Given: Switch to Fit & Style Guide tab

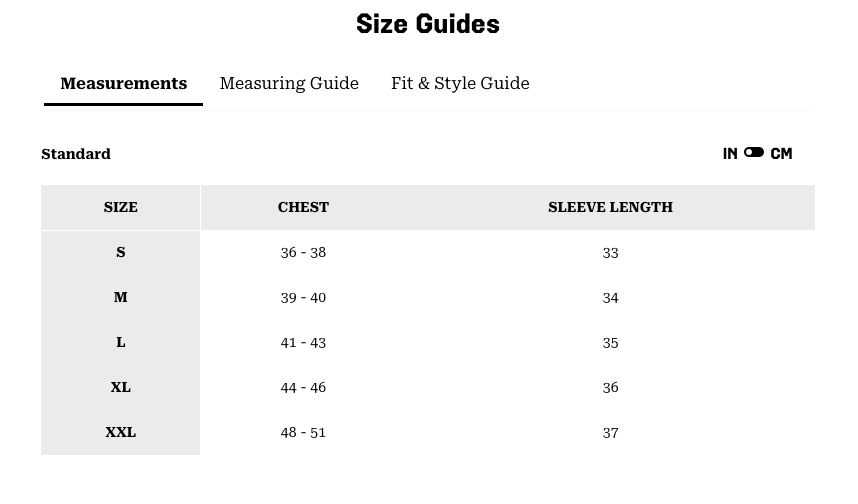Looking at the screenshot, I should tap(460, 83).
